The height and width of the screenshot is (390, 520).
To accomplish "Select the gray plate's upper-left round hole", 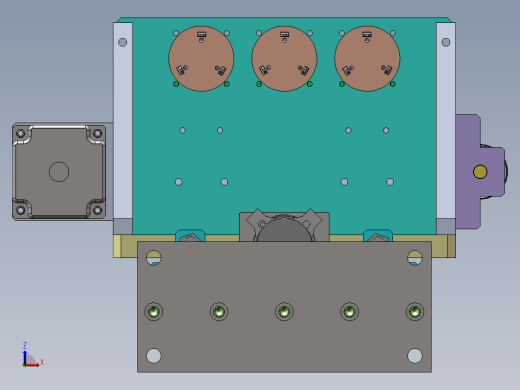I will pos(154,258).
